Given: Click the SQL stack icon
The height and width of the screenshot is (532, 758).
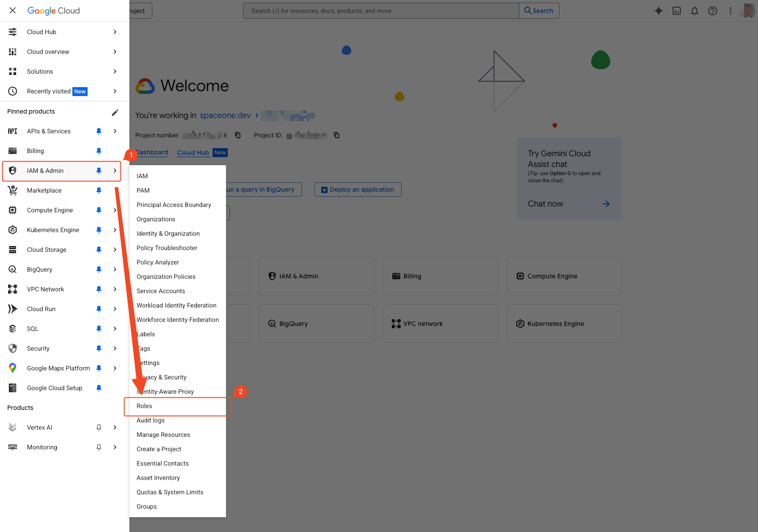Looking at the screenshot, I should [x=13, y=329].
